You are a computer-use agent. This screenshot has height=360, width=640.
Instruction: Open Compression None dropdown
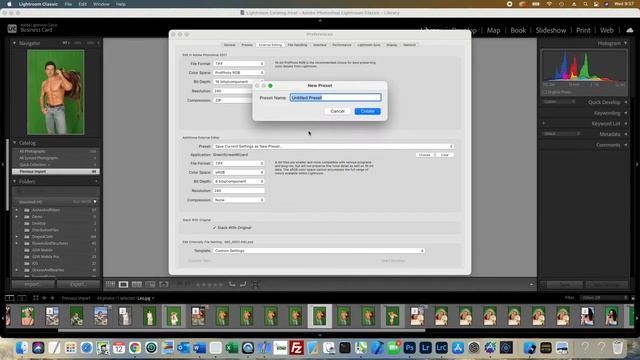click(239, 200)
